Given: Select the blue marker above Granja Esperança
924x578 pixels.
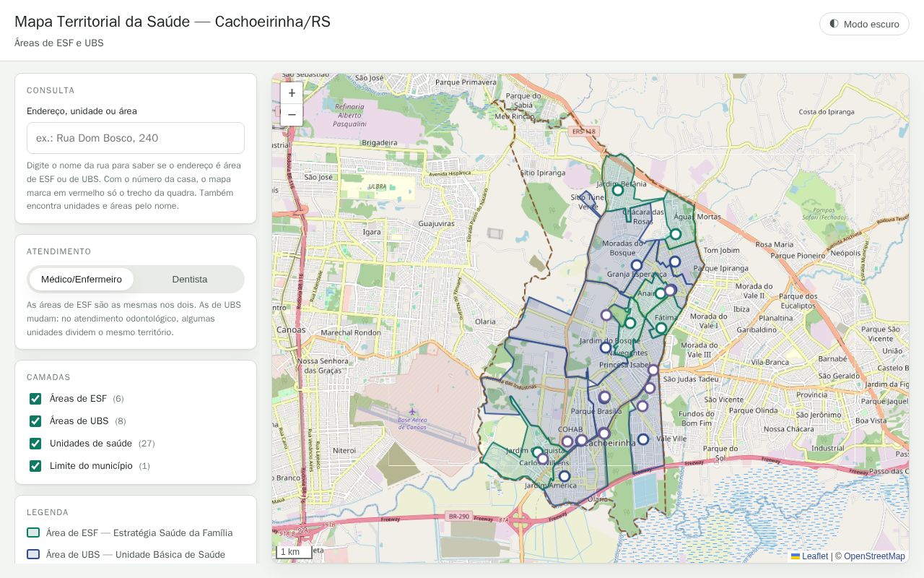Looking at the screenshot, I should pos(637,265).
